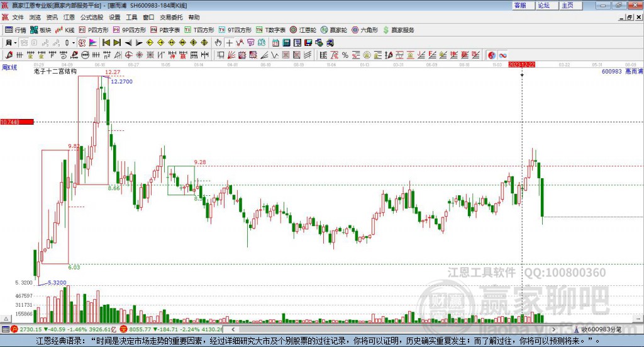
Task: Click the 深 Shenzhen index status icon
Action: 123,329
